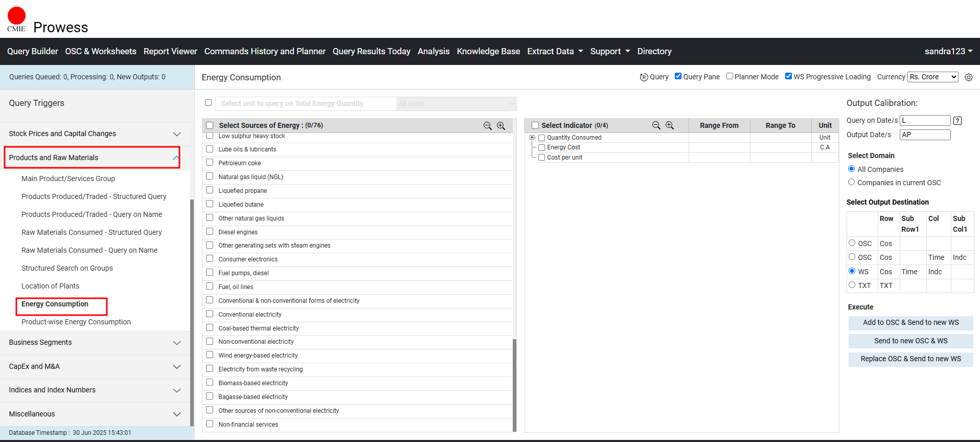Screen dimensions: 980x442
Task: Open settings gear next to Currency
Action: pyautogui.click(x=969, y=77)
